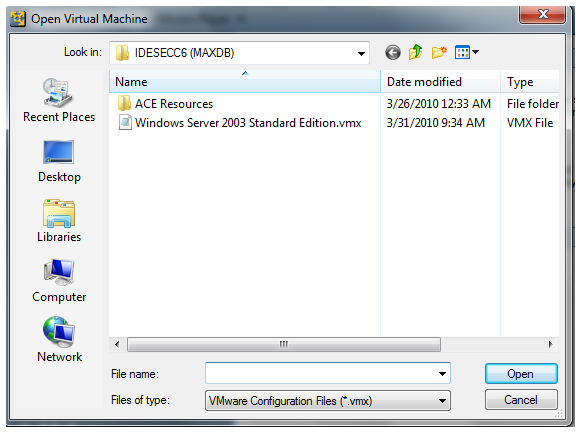Expand the view menu arrow
This screenshot has height=432, width=580.
tap(476, 52)
